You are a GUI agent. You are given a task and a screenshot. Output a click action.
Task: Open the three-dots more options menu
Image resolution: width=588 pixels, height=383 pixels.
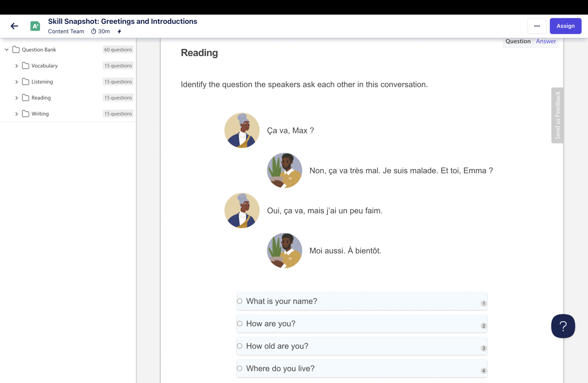[537, 26]
